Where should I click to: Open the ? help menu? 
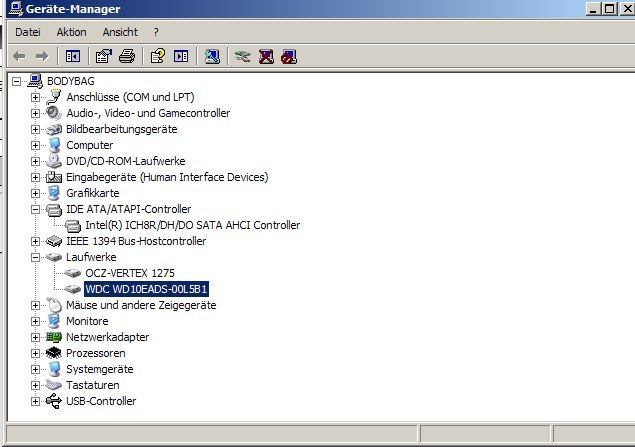pos(156,32)
